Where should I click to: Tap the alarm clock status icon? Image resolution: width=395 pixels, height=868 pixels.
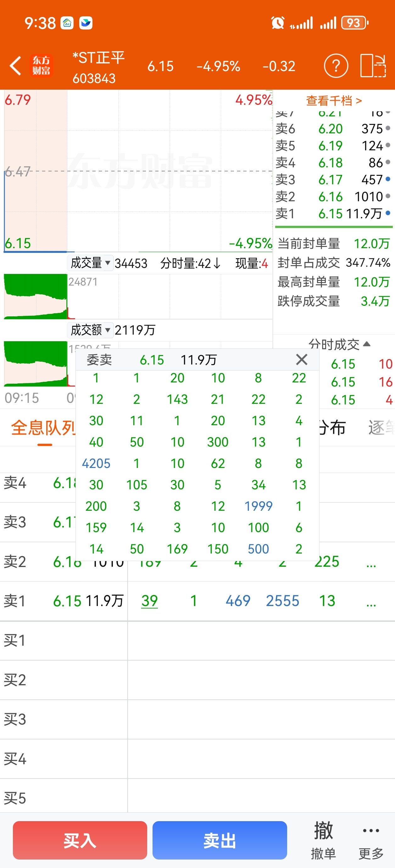tap(278, 23)
